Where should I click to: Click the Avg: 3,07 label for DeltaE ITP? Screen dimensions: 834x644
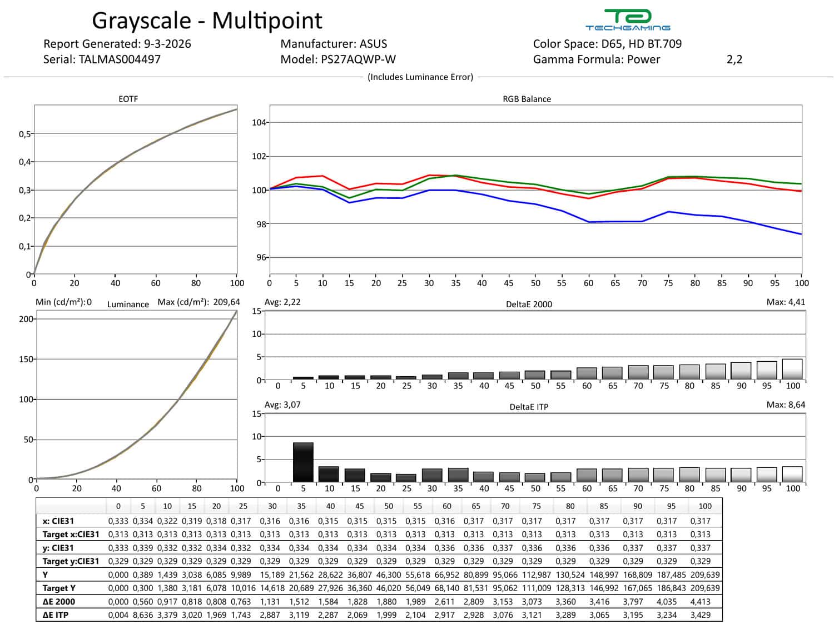282,405
